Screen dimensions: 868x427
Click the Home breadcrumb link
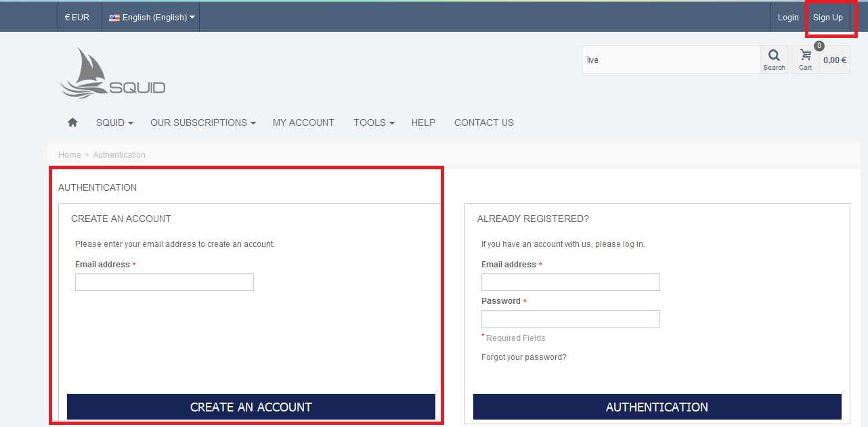(69, 155)
